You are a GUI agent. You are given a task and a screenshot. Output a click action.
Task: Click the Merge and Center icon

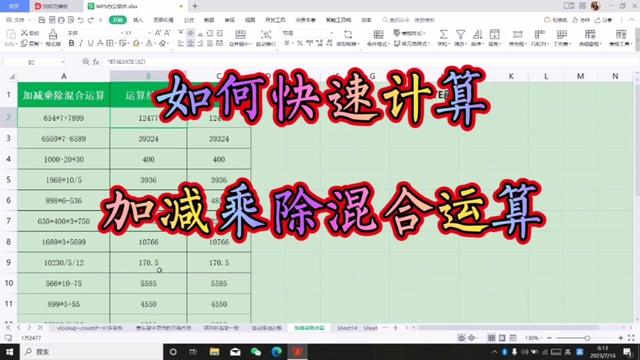click(x=240, y=34)
